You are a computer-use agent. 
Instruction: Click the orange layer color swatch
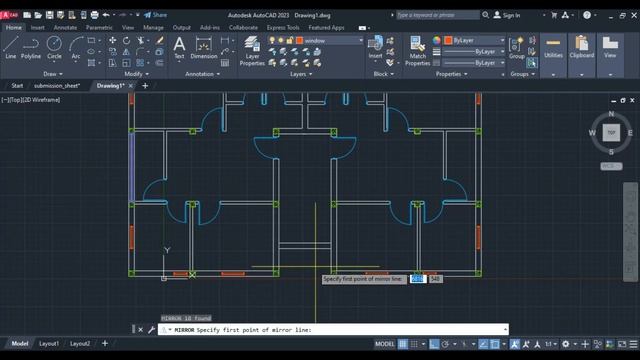[300, 40]
